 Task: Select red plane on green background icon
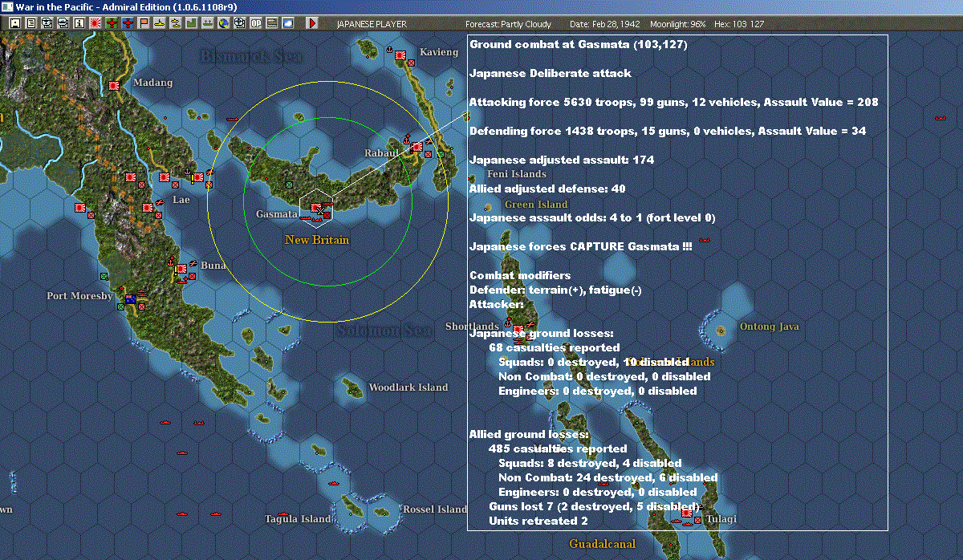point(112,23)
